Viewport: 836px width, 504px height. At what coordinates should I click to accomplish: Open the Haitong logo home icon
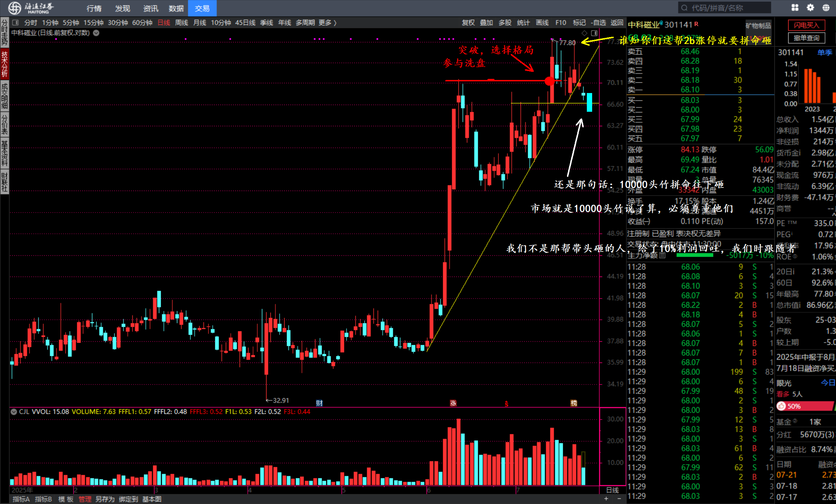coord(15,8)
